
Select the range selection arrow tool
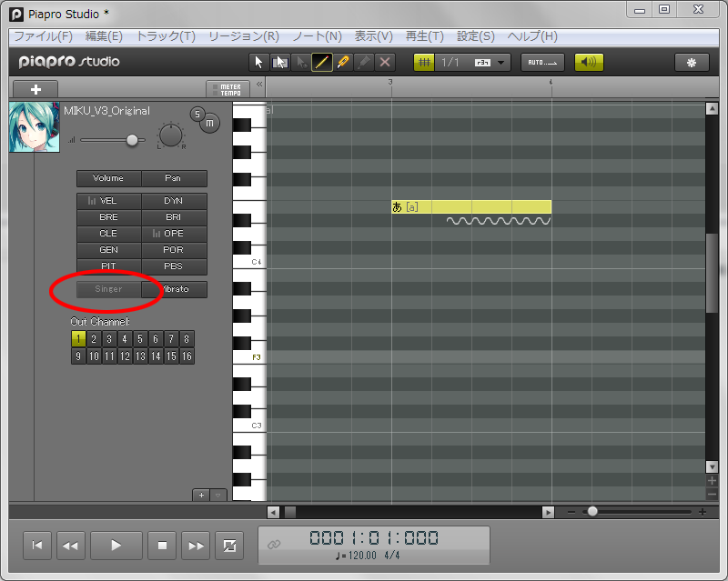[x=280, y=62]
